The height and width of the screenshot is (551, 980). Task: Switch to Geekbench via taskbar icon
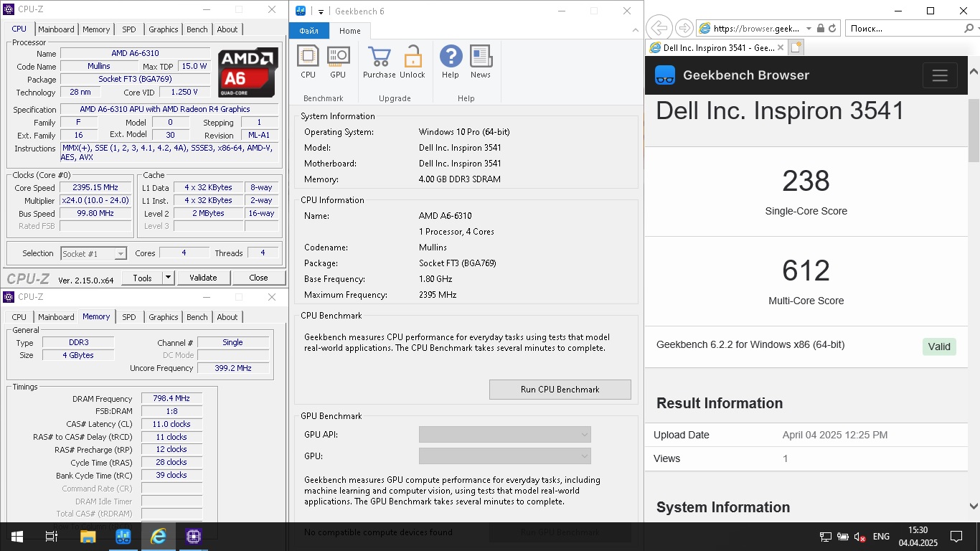tap(123, 536)
